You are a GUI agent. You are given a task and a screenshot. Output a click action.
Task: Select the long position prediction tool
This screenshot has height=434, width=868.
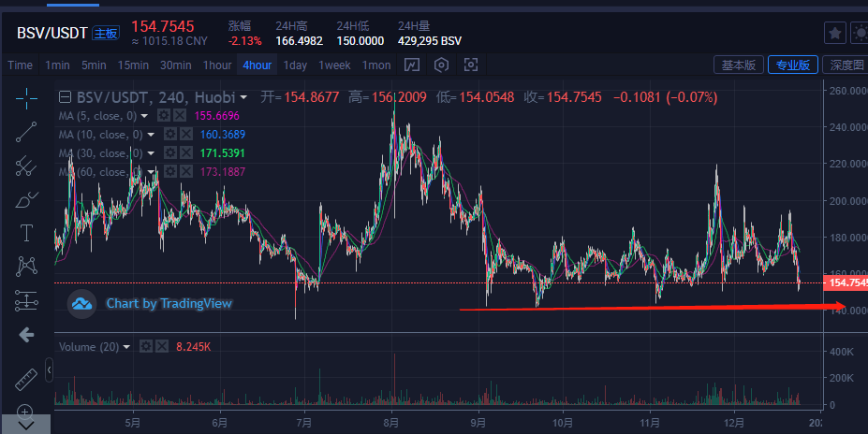point(26,300)
